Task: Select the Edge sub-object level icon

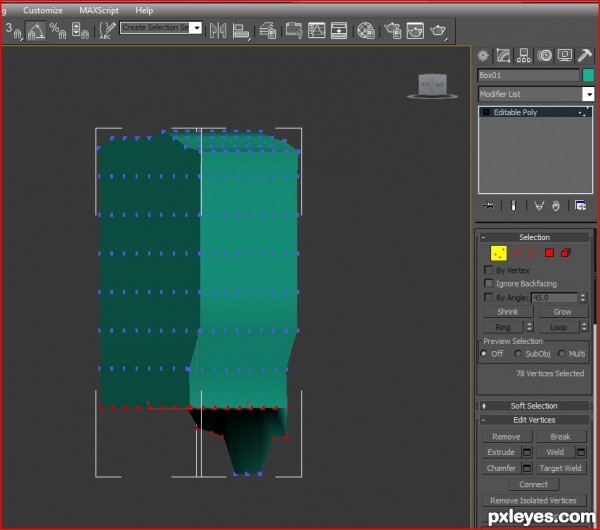Action: (517, 253)
